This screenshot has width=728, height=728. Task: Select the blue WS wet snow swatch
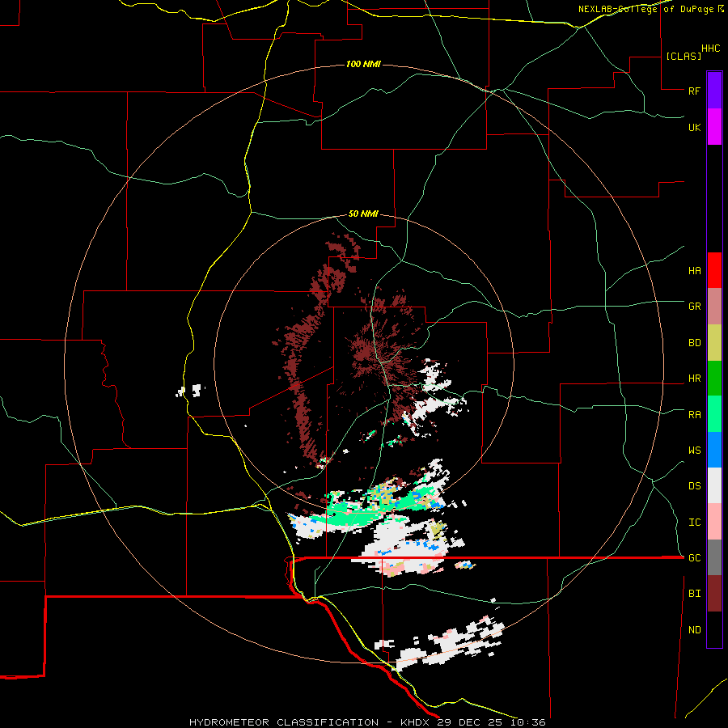tap(714, 450)
